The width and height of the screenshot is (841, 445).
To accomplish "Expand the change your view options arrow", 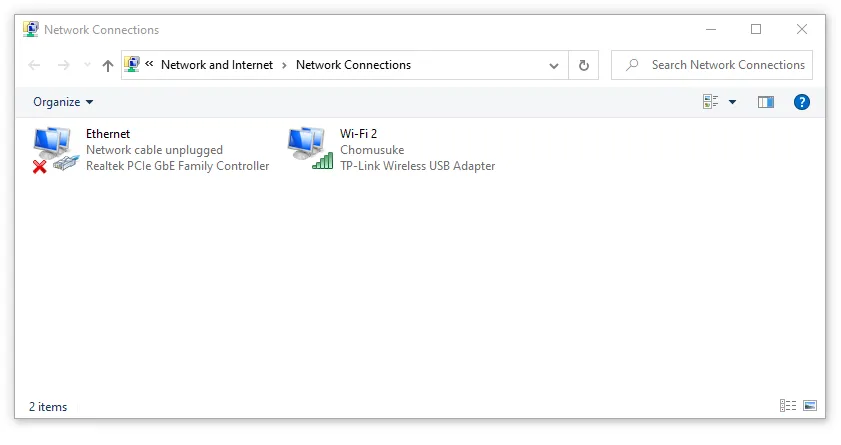I will tap(732, 102).
